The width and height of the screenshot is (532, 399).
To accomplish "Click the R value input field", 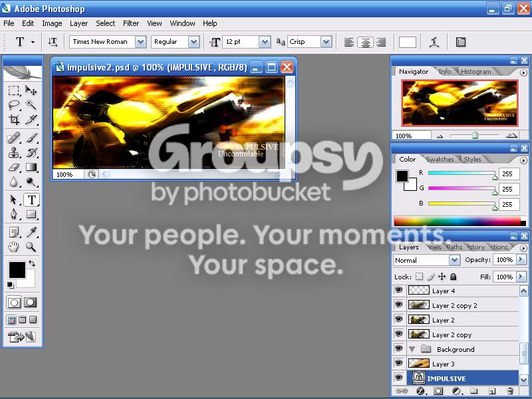I will [509, 174].
